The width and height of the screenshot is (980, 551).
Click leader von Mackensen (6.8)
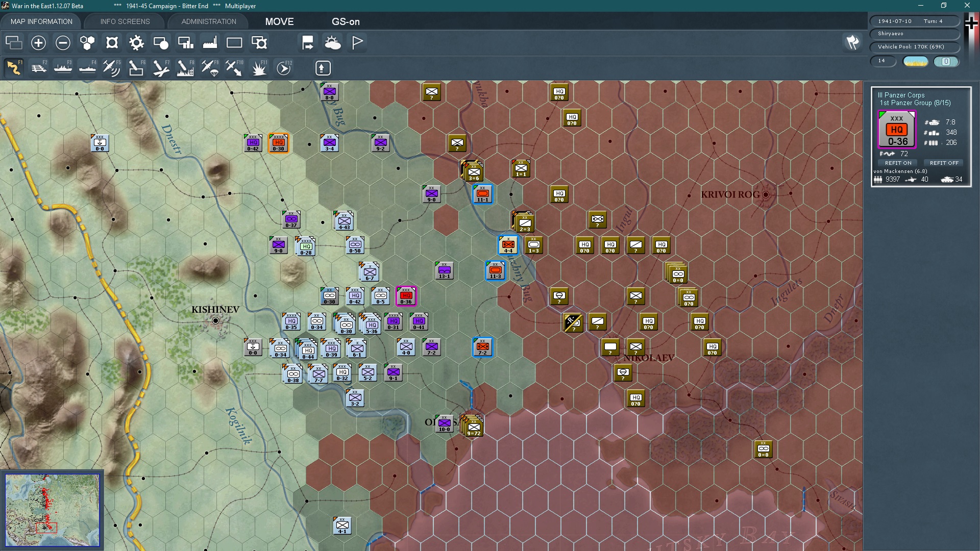pos(900,171)
